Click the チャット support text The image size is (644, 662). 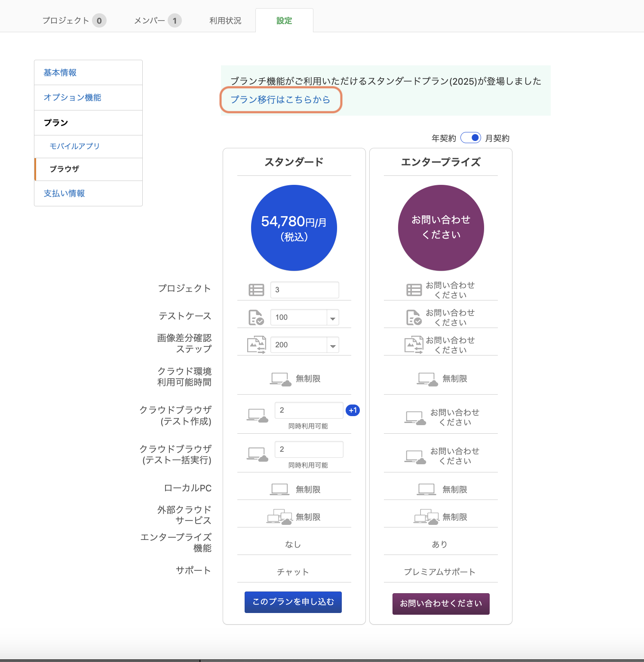293,572
